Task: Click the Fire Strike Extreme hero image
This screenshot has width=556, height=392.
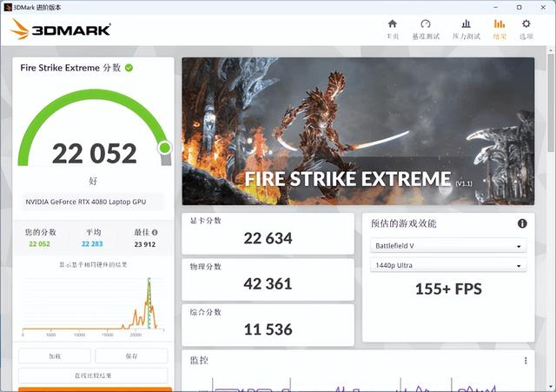Action: [358, 131]
